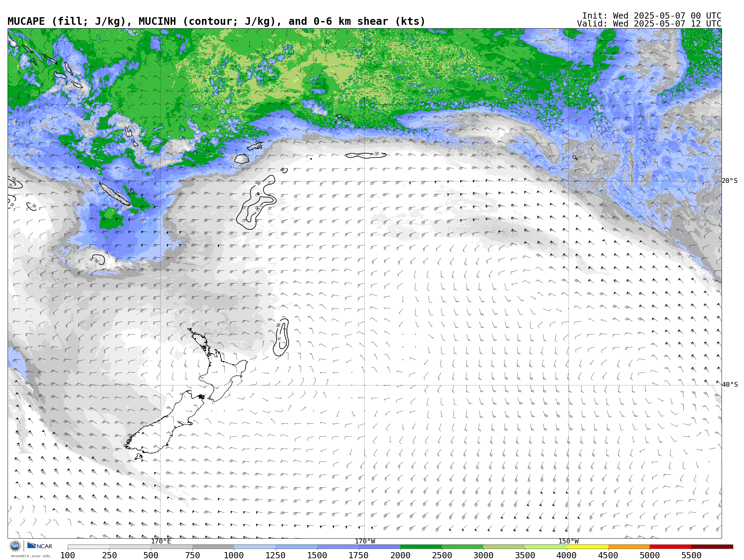744x560 pixels.
Task: Click the blue 1500–1750 colorbar segment
Action: click(x=338, y=547)
